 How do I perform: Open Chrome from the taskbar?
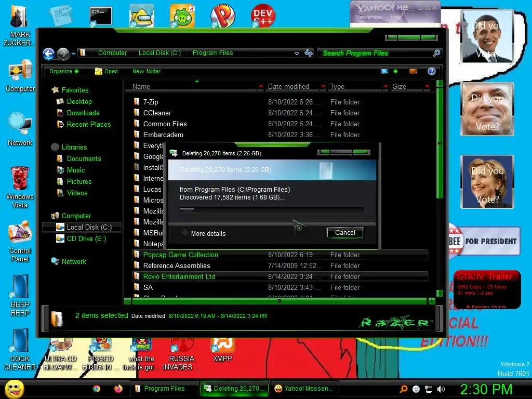coord(97,389)
